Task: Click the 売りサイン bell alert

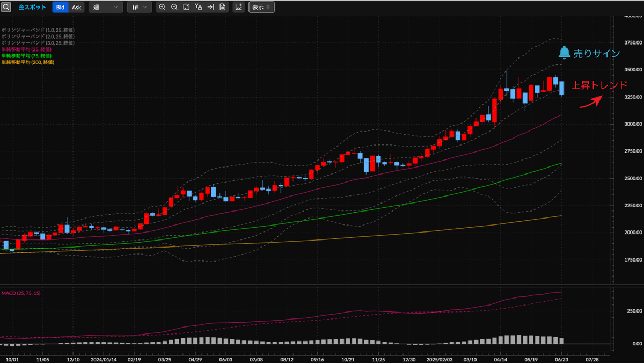Action: 589,53
